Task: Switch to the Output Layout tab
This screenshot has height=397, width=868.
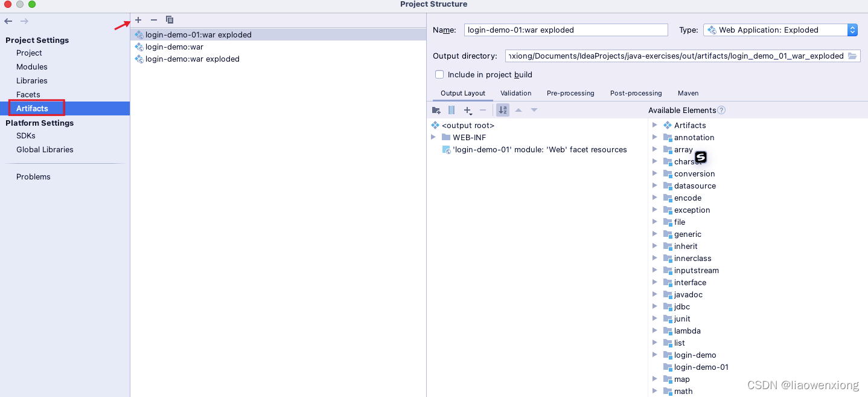Action: [463, 93]
